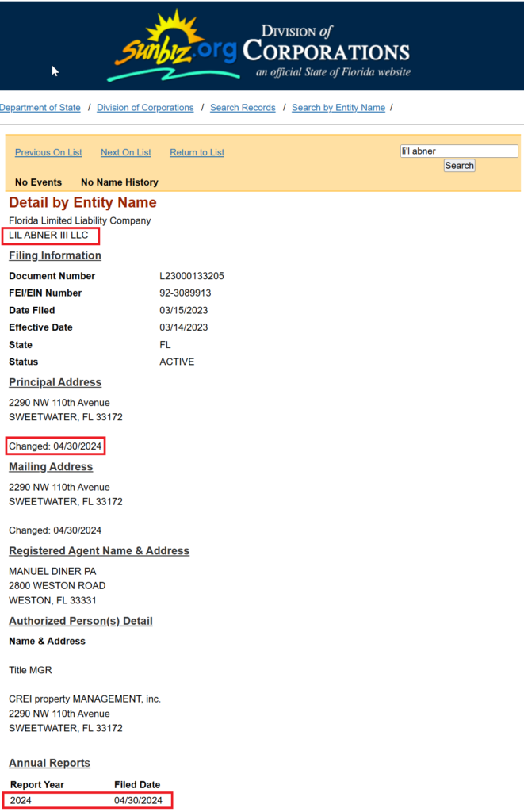This screenshot has width=524, height=812.
Task: Open Search by Entity Name link
Action: pos(338,108)
